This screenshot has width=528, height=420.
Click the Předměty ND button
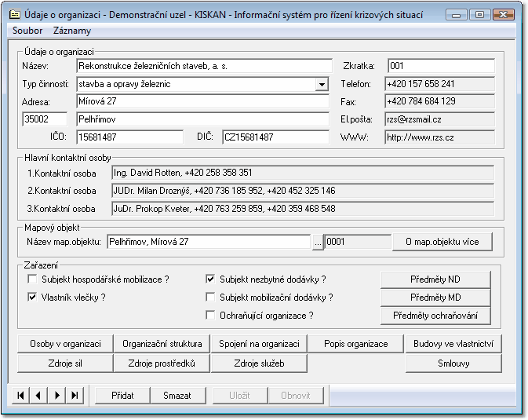(435, 279)
